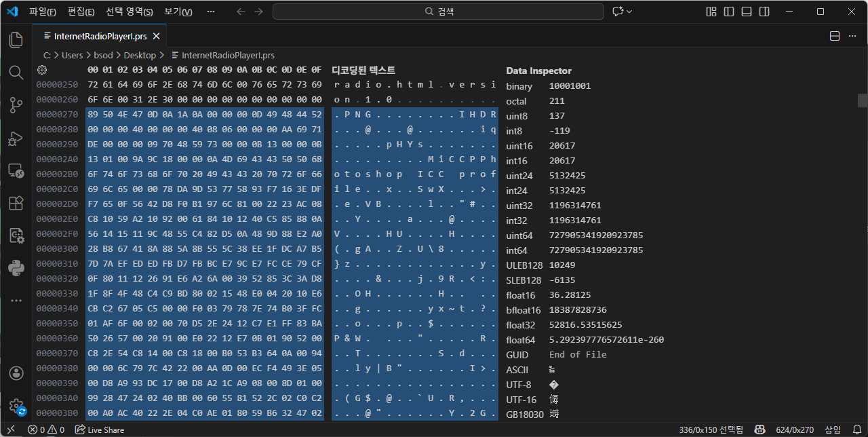Open the Source Control view

point(16,105)
